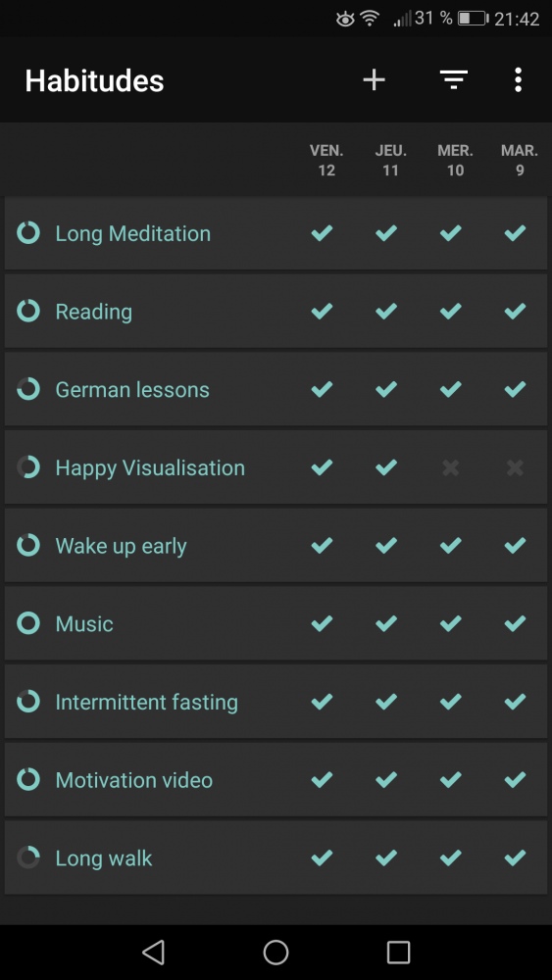This screenshot has width=552, height=980.
Task: Tap the Android home navigation button
Action: pyautogui.click(x=276, y=952)
